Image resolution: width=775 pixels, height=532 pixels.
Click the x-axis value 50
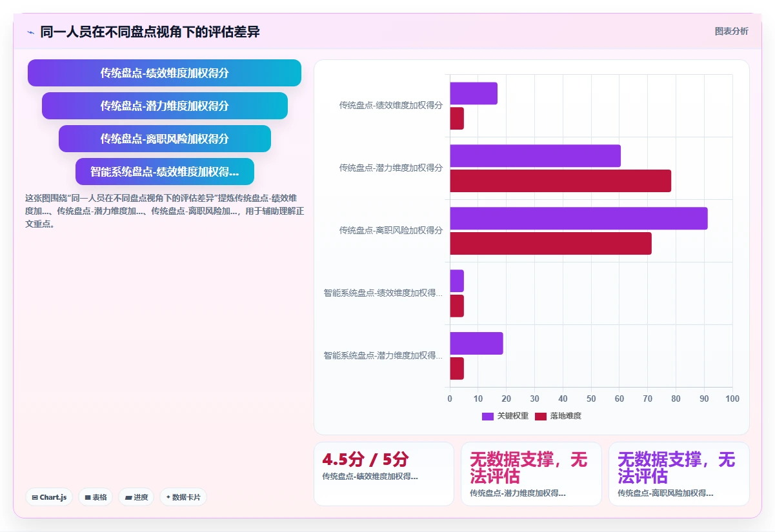click(x=591, y=399)
